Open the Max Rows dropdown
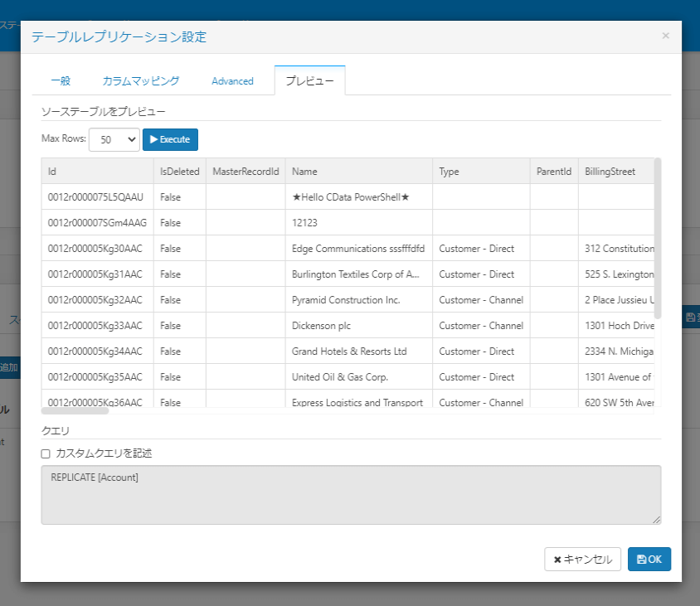 (114, 140)
